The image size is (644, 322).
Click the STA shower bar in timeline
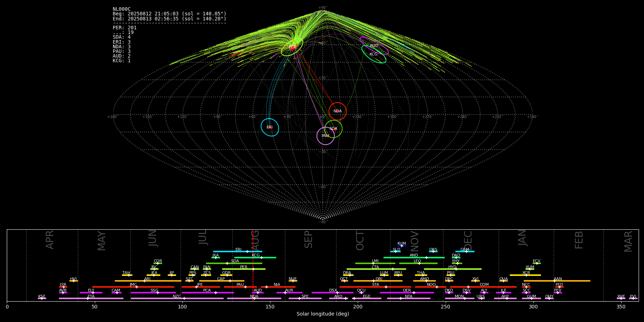click(375, 287)
